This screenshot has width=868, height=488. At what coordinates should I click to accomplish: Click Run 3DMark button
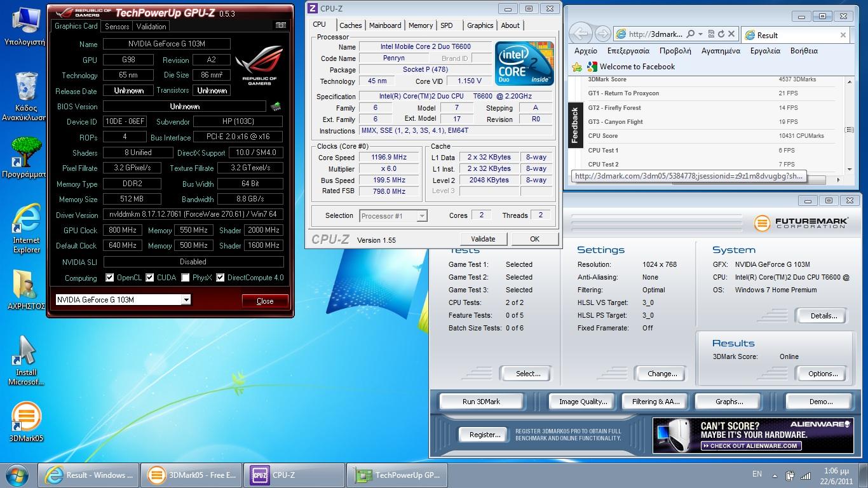(x=481, y=402)
